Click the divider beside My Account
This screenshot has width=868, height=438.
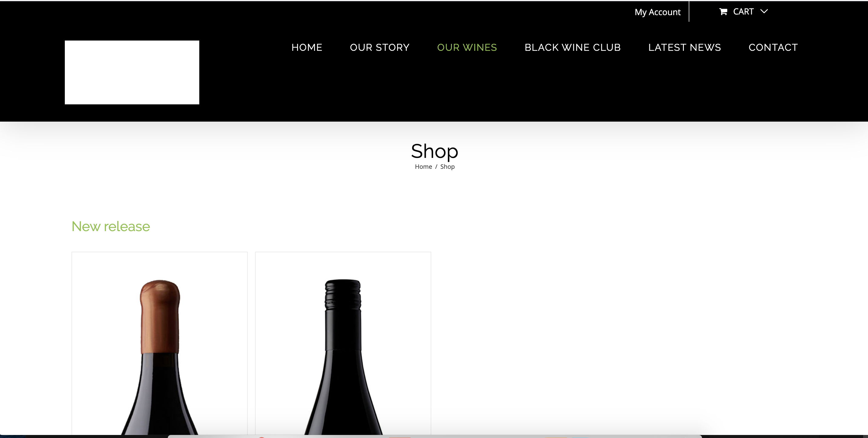coord(689,11)
